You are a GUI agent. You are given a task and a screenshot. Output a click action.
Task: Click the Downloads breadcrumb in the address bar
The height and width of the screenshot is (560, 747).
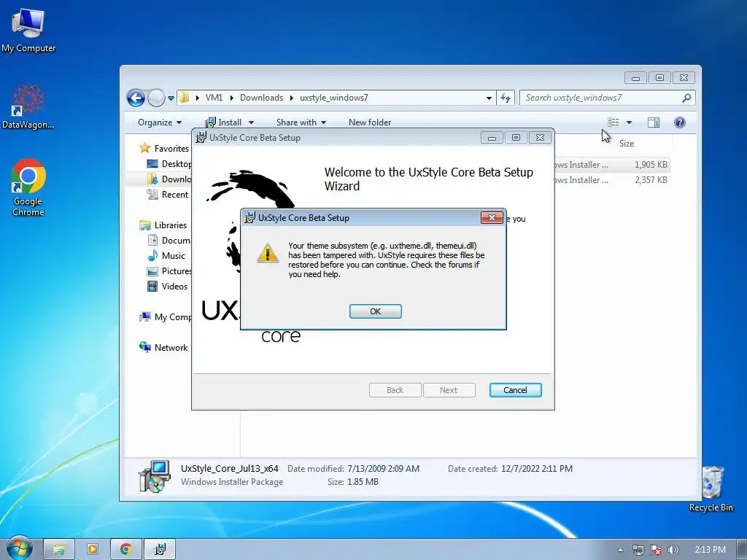tap(262, 98)
